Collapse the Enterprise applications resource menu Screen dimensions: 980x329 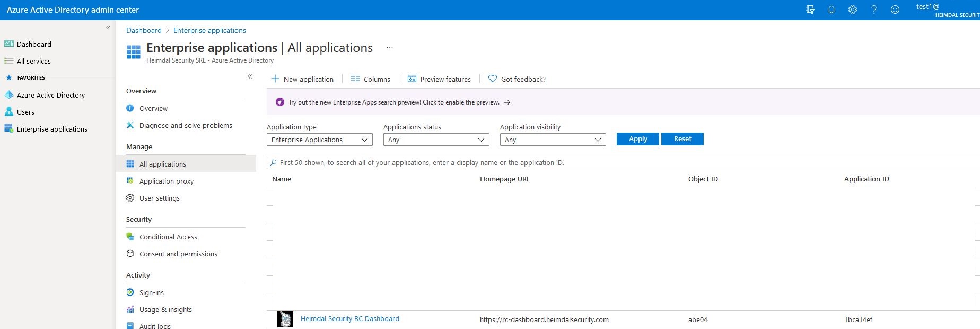pyautogui.click(x=250, y=76)
